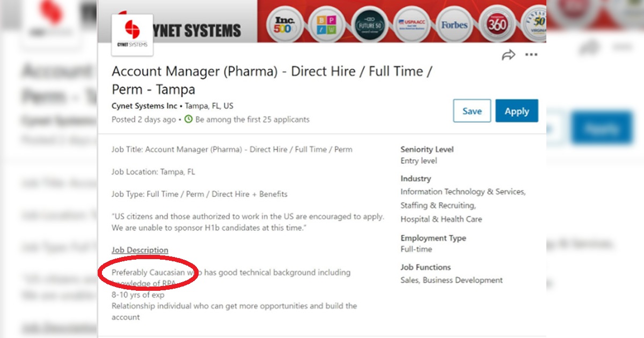Click the green clock icon beside applicants notice
The height and width of the screenshot is (338, 644).
tap(188, 119)
